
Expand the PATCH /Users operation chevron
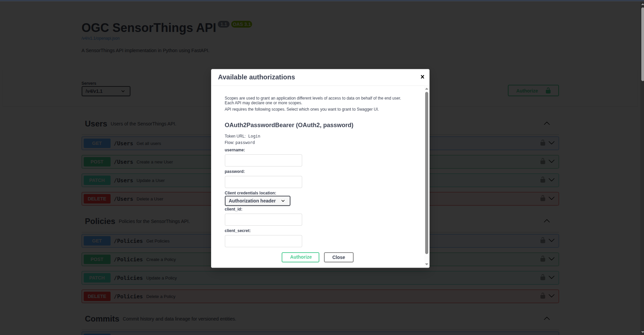pyautogui.click(x=552, y=180)
